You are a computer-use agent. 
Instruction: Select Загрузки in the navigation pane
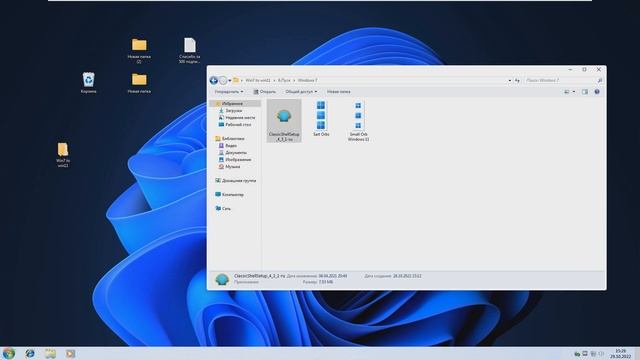tap(231, 111)
